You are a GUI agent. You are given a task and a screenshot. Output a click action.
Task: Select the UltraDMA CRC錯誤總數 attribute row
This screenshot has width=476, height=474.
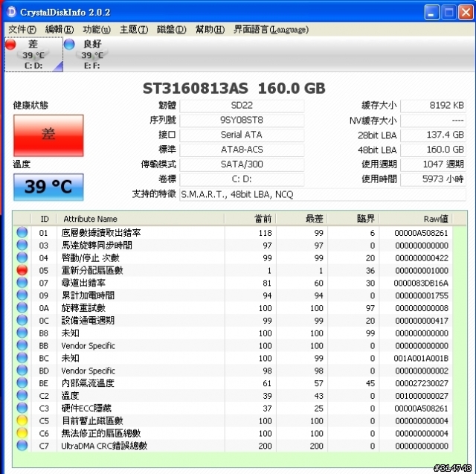pyautogui.click(x=233, y=446)
